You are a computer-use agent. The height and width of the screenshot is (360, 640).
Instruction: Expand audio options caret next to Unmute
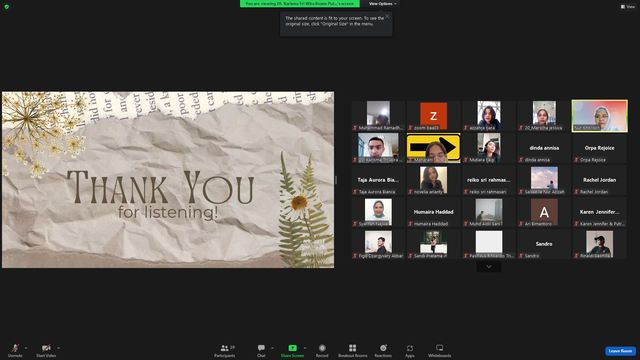pyautogui.click(x=26, y=348)
